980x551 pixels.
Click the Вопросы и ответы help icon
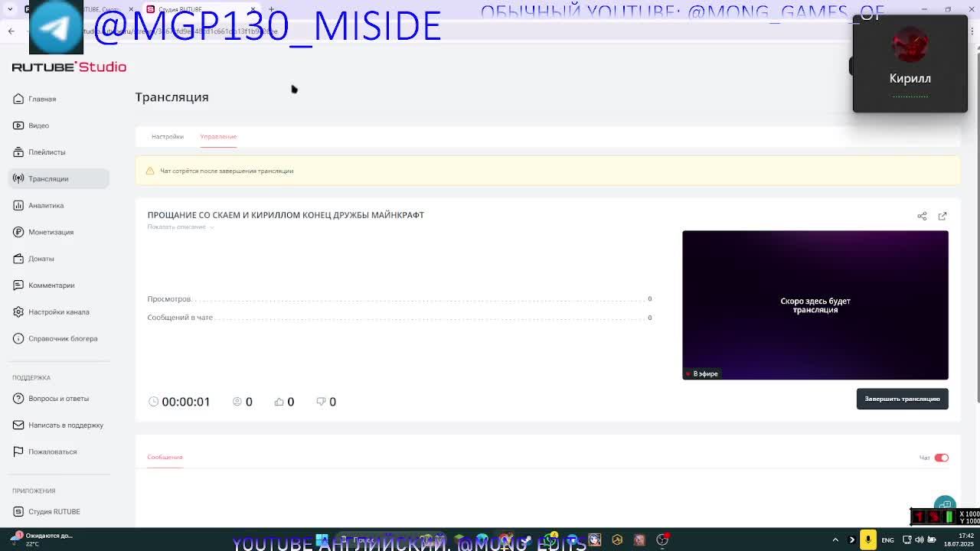coord(18,398)
